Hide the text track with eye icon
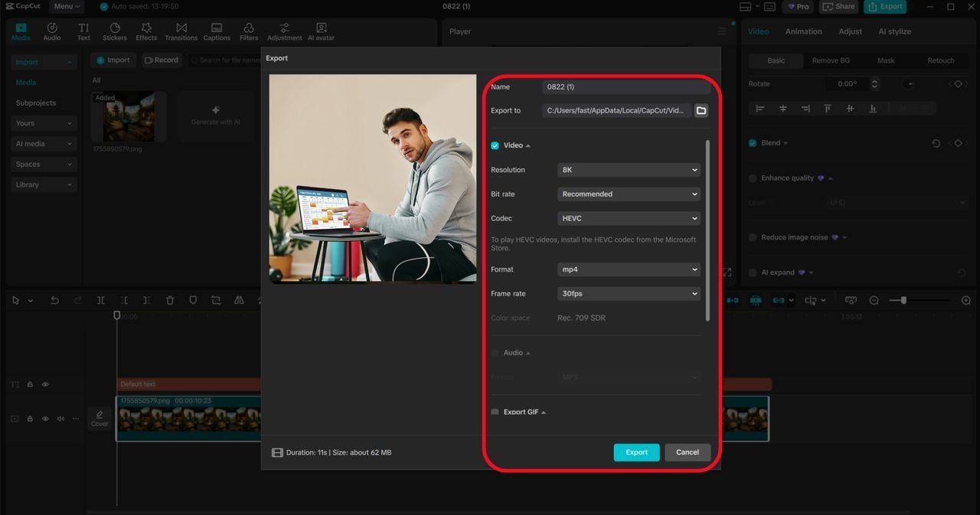This screenshot has width=980, height=515. (45, 385)
